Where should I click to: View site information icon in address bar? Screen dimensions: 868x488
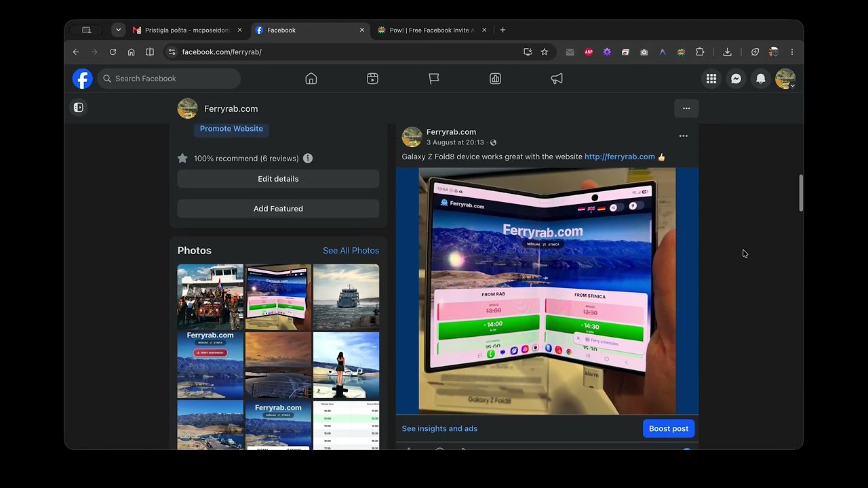pos(172,52)
